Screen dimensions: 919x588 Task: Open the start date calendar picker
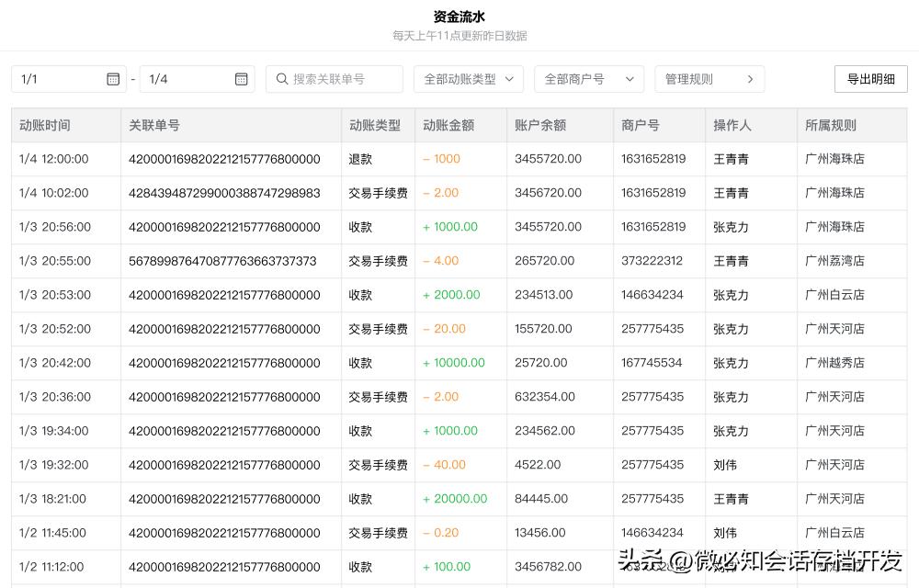(x=112, y=79)
